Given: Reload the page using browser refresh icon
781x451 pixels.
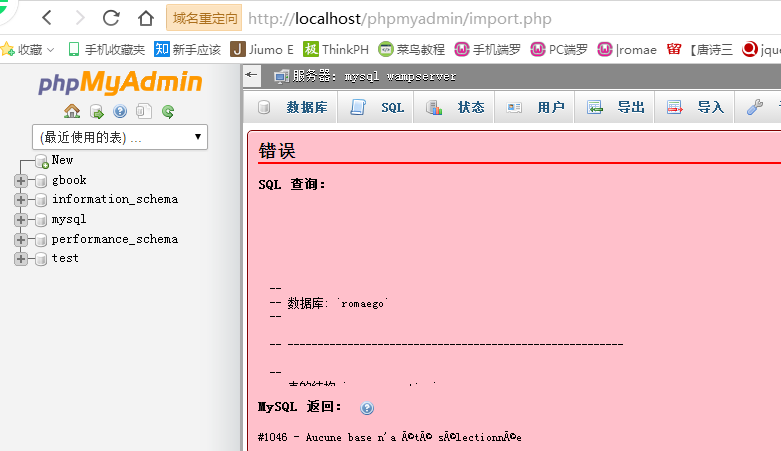Looking at the screenshot, I should point(111,18).
